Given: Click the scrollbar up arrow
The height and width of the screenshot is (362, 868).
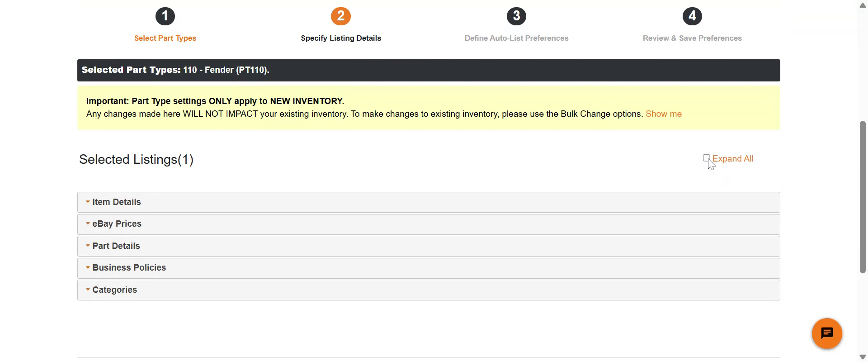Looking at the screenshot, I should pos(863,5).
